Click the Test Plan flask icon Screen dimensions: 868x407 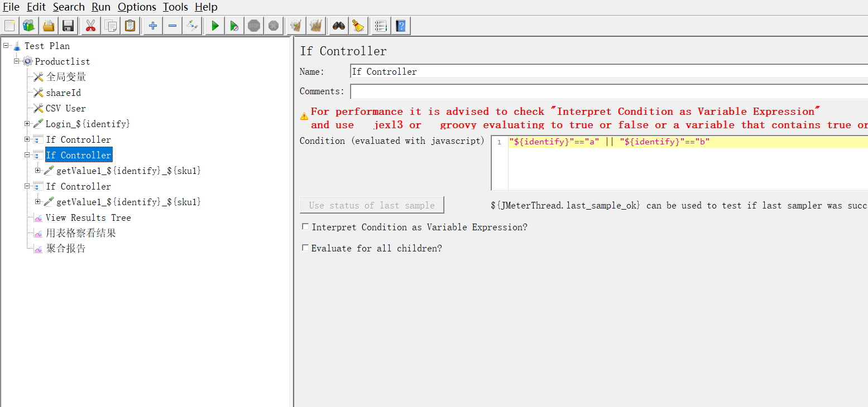click(17, 46)
